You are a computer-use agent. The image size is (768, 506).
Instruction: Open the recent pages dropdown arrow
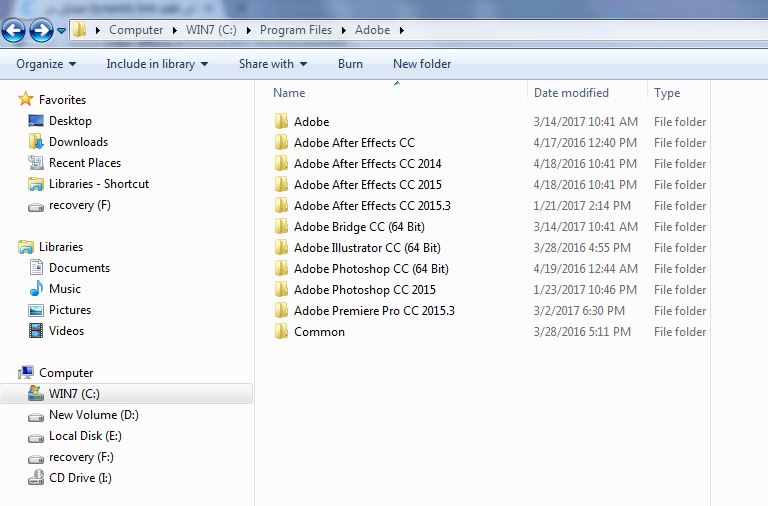coord(61,31)
